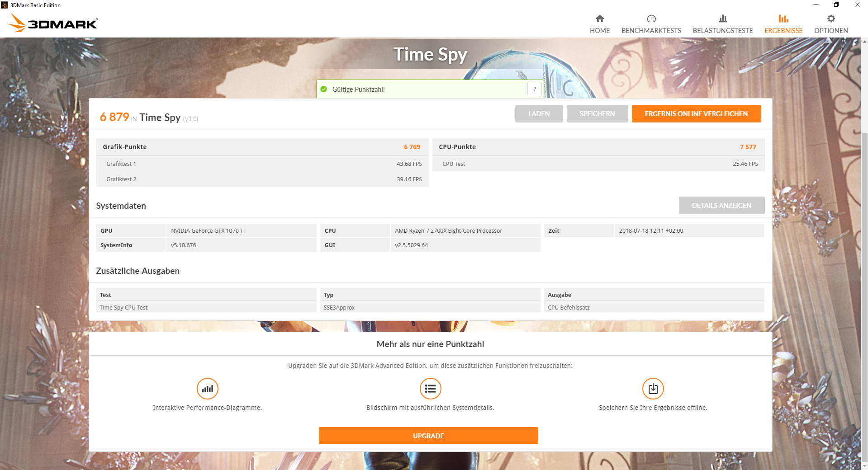Click AMD Ryzen 7 2700X processor text

click(x=448, y=231)
